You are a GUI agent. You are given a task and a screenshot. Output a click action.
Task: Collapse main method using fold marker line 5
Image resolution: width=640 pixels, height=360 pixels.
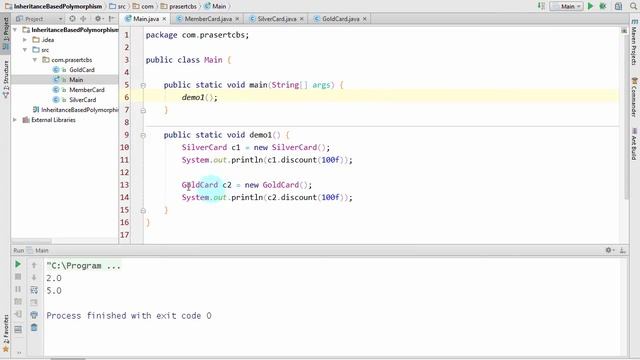click(x=143, y=85)
